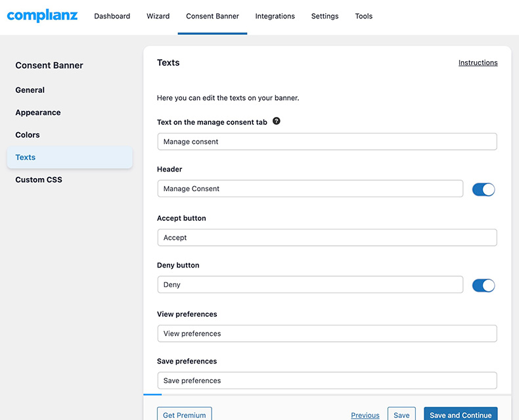Edit the Accept button text field
Screen dimensions: 519x420
(327, 237)
